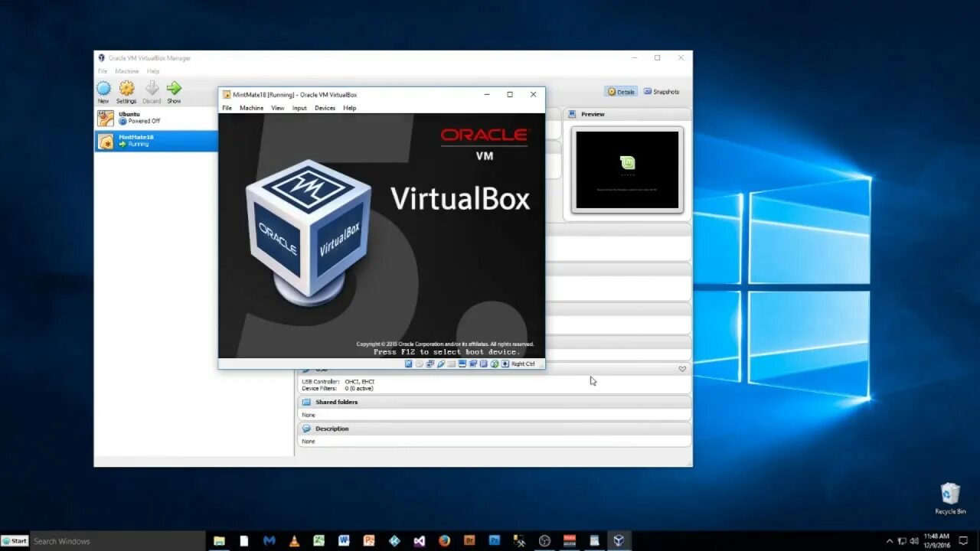Click 'None' under Description
This screenshot has width=980, height=551.
pos(308,442)
